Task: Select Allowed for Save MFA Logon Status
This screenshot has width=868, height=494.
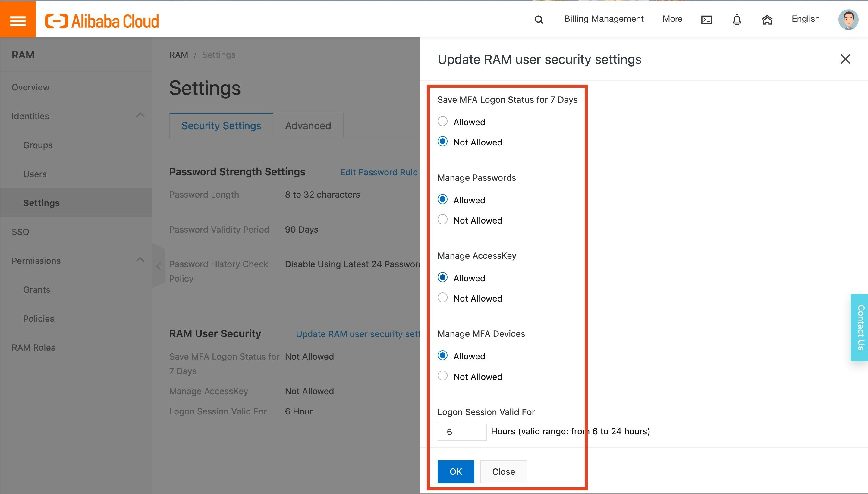Action: (442, 121)
